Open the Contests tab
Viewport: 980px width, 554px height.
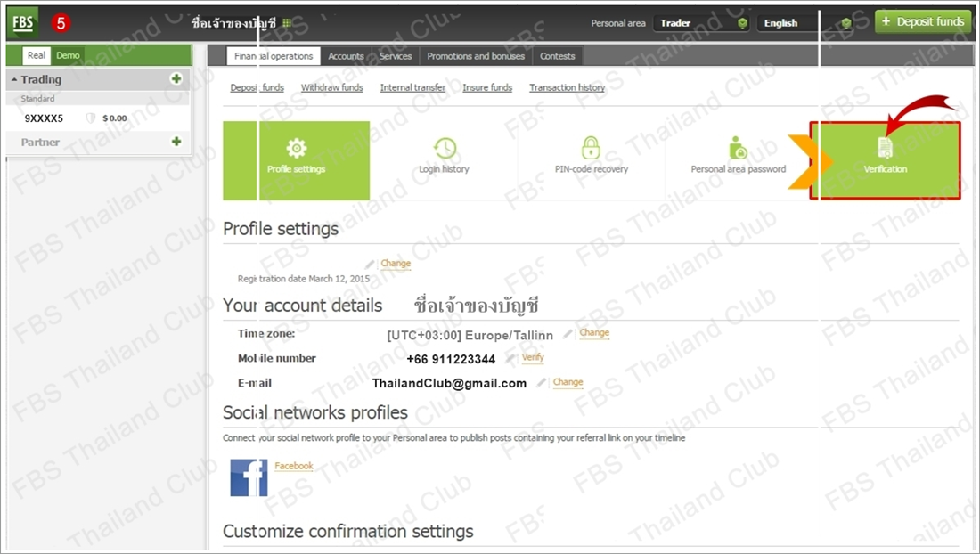click(557, 56)
